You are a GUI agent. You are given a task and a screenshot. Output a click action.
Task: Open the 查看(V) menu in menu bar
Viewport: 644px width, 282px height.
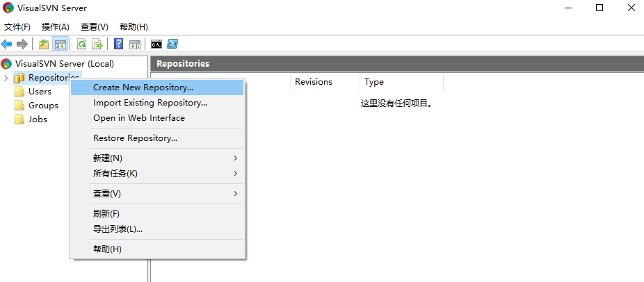click(x=95, y=27)
